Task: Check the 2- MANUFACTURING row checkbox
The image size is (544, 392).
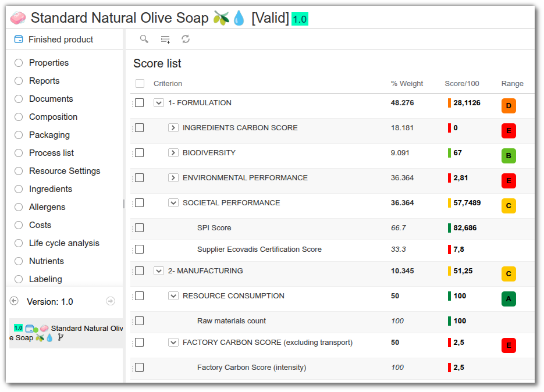Action: 140,270
